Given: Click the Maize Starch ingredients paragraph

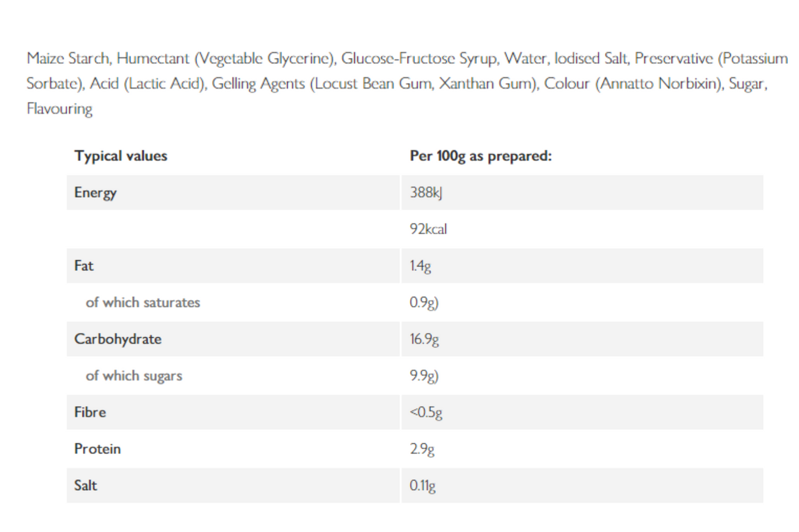Looking at the screenshot, I should pyautogui.click(x=407, y=84).
